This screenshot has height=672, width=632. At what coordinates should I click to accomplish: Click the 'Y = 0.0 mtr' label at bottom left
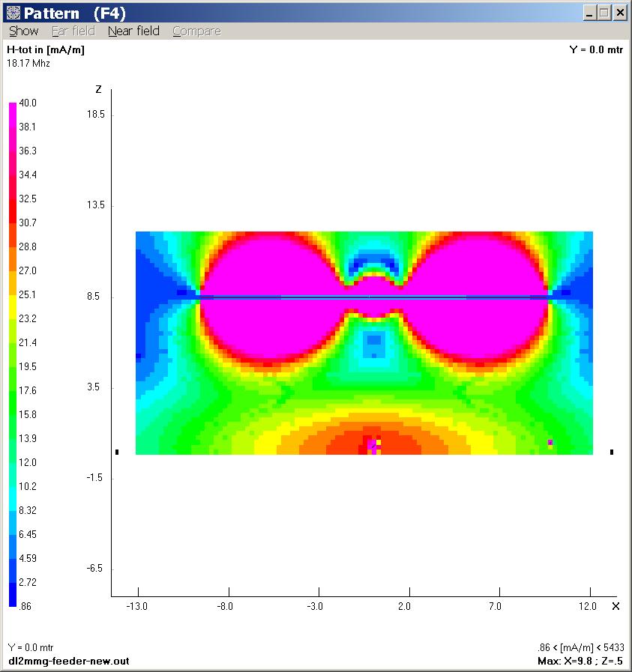click(31, 647)
